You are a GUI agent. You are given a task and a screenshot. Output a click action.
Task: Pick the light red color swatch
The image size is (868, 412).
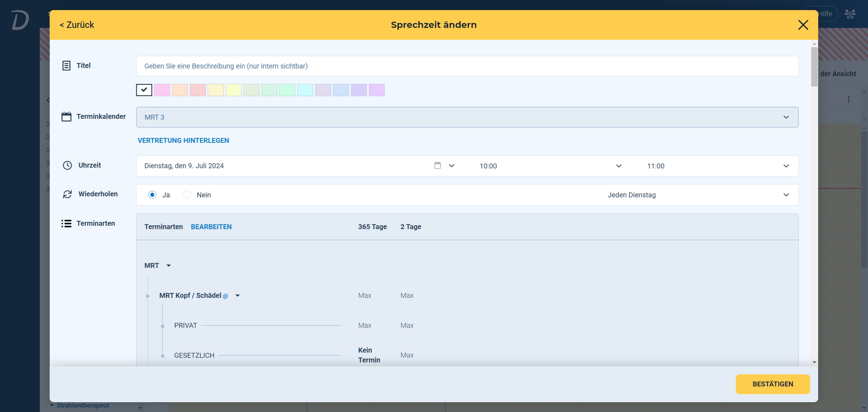(198, 90)
